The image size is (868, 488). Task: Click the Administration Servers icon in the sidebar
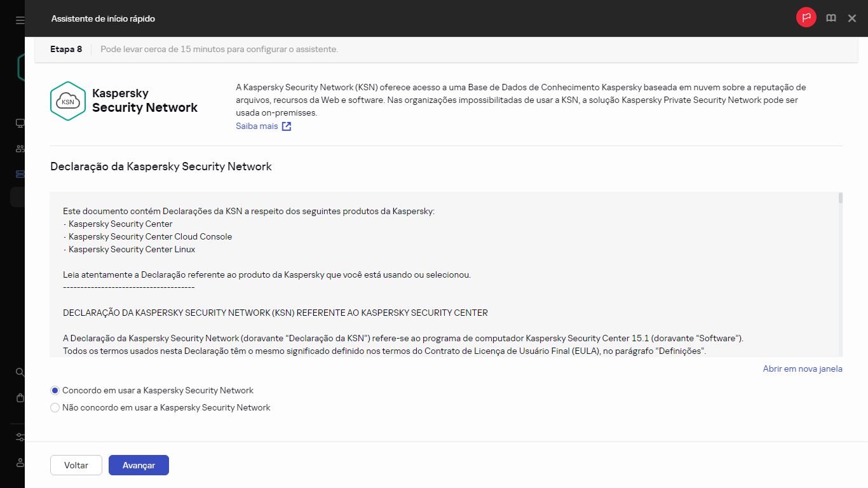click(19, 173)
